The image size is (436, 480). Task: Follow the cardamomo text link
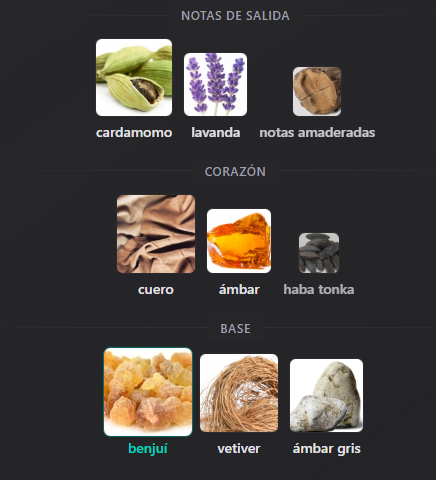point(134,133)
